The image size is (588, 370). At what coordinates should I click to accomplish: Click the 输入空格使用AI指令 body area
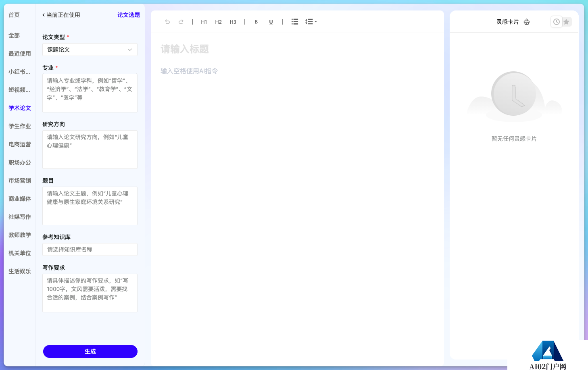(189, 71)
